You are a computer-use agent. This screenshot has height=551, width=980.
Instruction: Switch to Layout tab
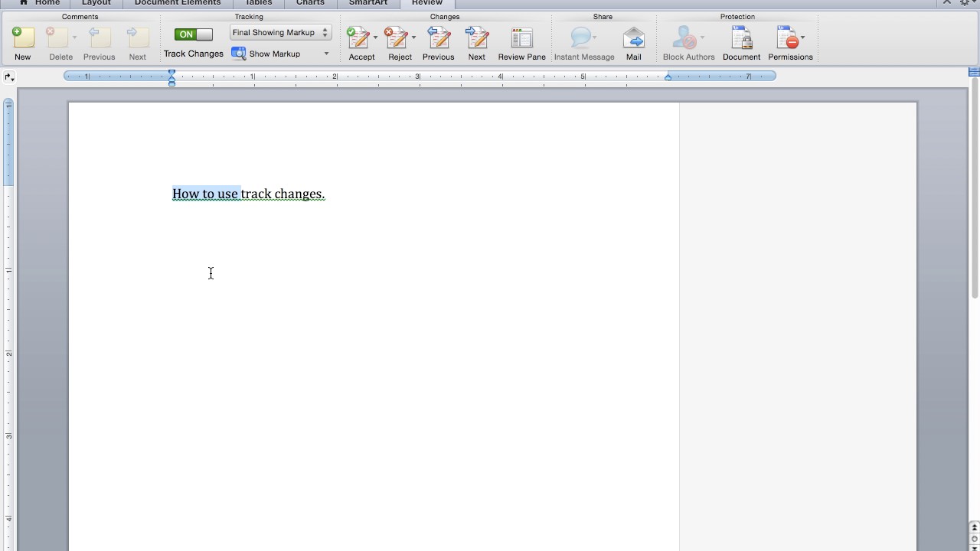[x=96, y=3]
